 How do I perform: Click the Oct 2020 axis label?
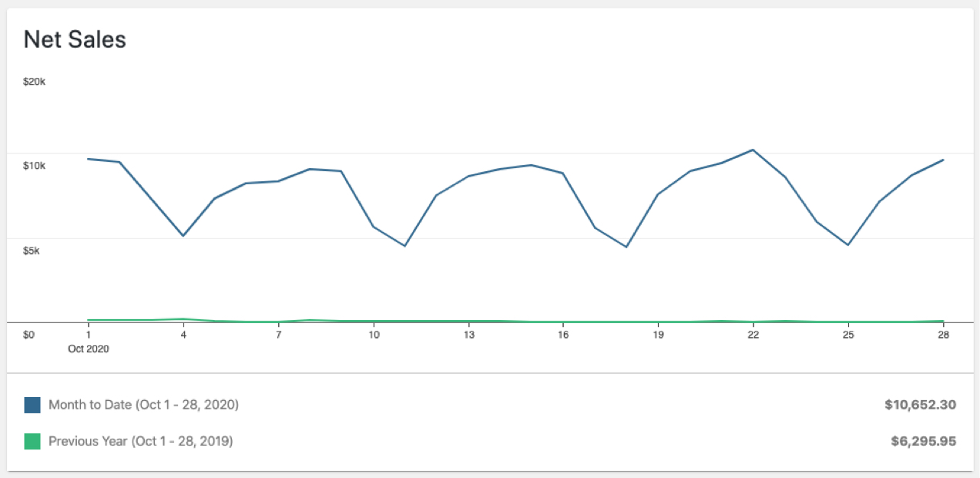[x=88, y=348]
